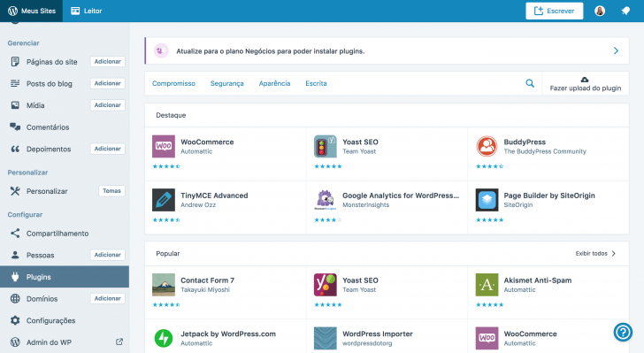Click the Pessoas person icon
The image size is (644, 353).
pos(15,255)
